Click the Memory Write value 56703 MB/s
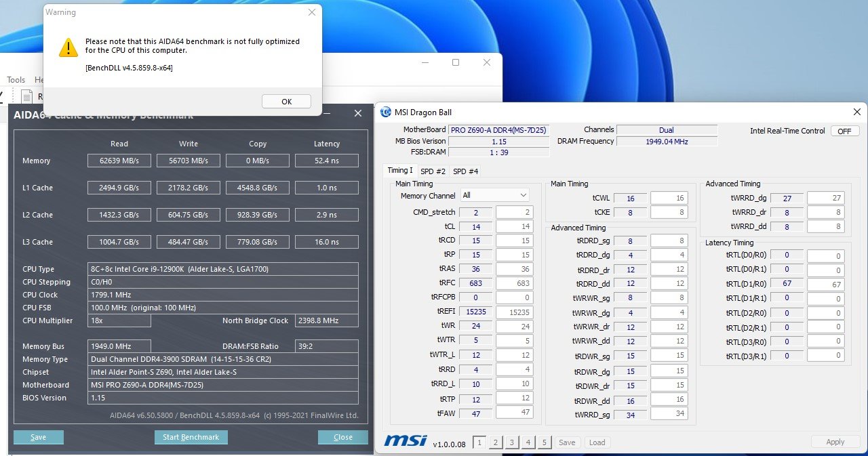The width and height of the screenshot is (868, 456). pos(189,161)
